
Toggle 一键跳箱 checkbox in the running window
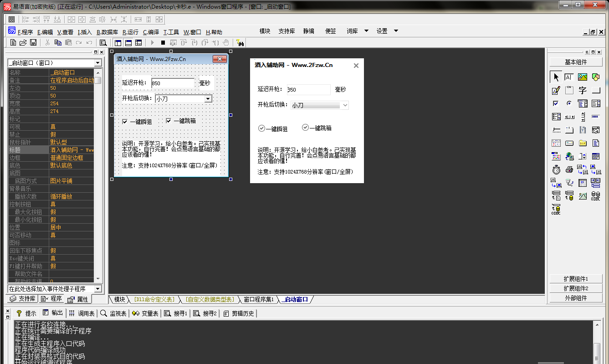click(305, 128)
